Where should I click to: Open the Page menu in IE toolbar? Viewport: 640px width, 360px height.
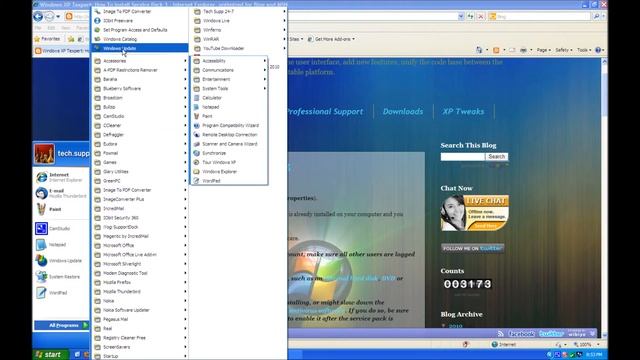click(x=543, y=50)
